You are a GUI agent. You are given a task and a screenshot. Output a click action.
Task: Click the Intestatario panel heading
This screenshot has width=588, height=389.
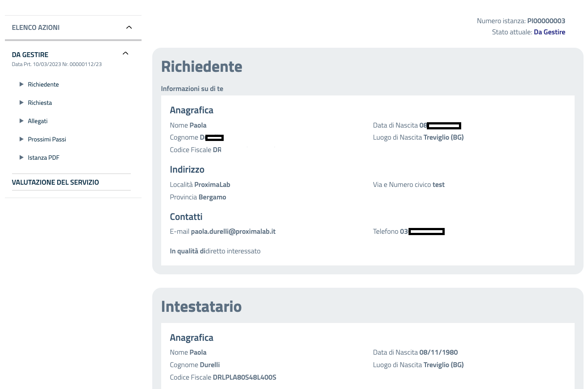pyautogui.click(x=201, y=306)
